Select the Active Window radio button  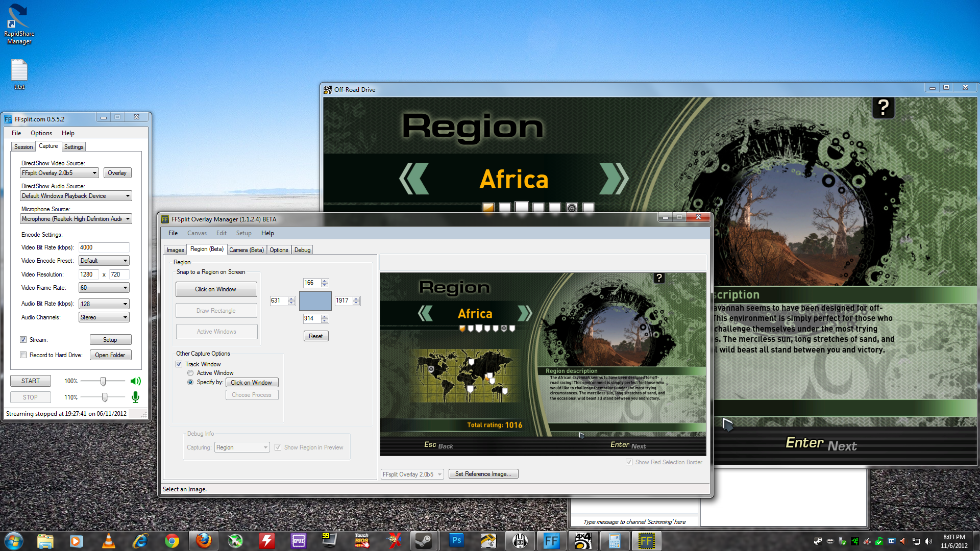190,373
